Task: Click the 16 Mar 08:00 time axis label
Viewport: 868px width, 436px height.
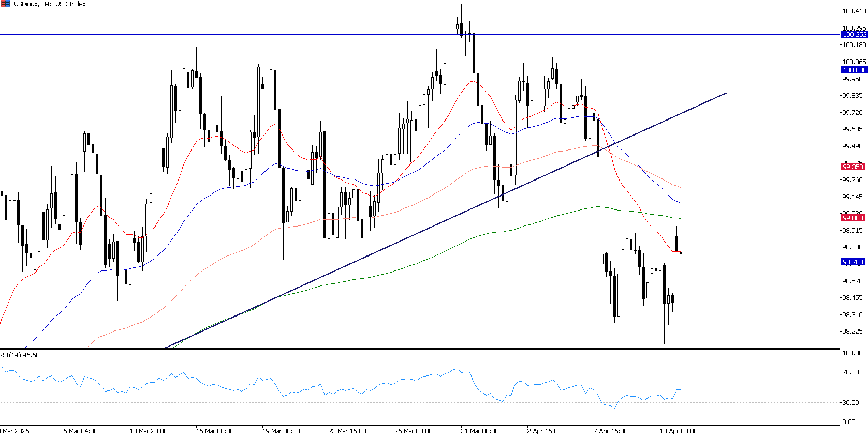Action: (x=215, y=431)
